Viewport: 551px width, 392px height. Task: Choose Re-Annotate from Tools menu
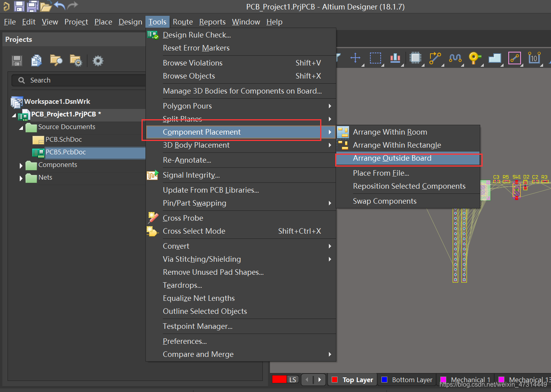click(241, 160)
